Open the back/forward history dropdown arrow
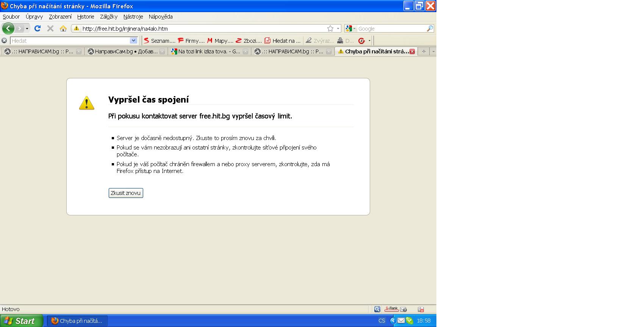 (x=27, y=29)
